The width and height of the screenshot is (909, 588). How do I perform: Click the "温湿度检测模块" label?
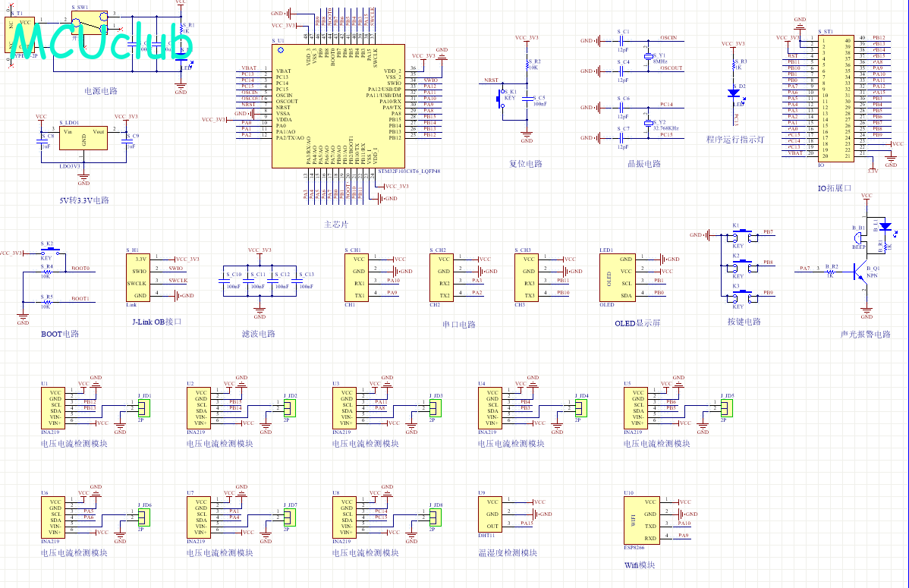[508, 553]
